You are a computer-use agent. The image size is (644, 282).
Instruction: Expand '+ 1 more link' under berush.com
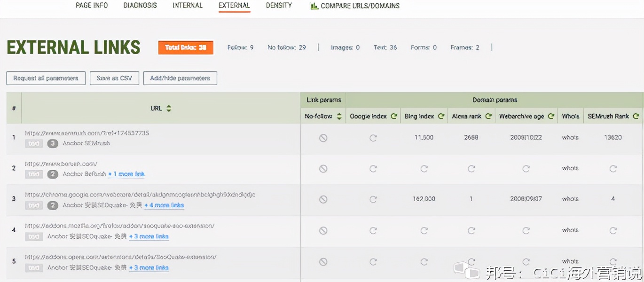pyautogui.click(x=126, y=174)
